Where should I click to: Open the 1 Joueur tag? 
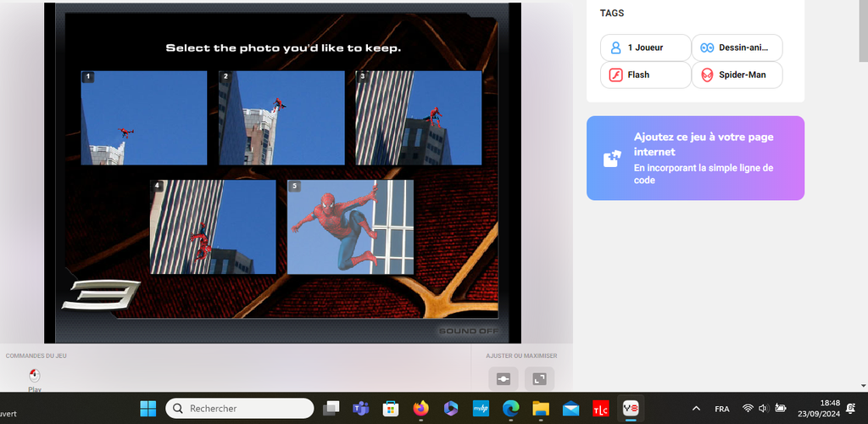tap(645, 48)
